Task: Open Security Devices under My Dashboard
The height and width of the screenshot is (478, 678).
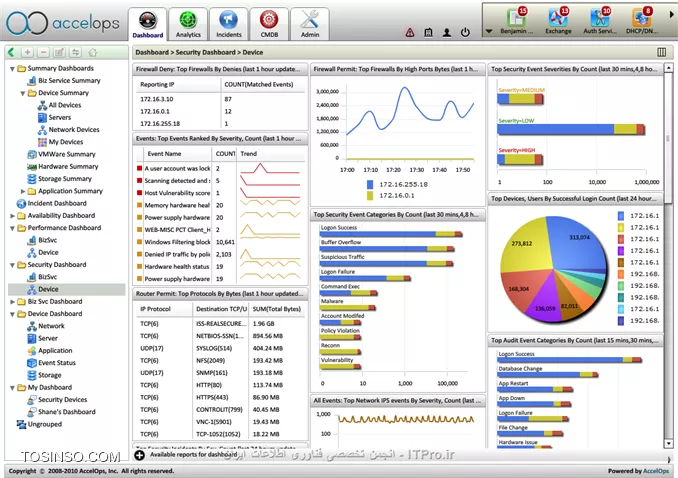Action: (x=63, y=400)
